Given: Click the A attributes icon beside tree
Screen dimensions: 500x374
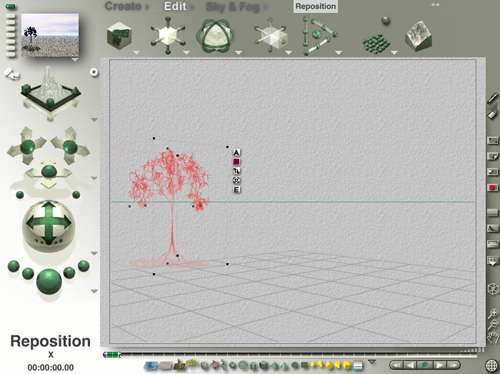Looking at the screenshot, I should (x=236, y=153).
